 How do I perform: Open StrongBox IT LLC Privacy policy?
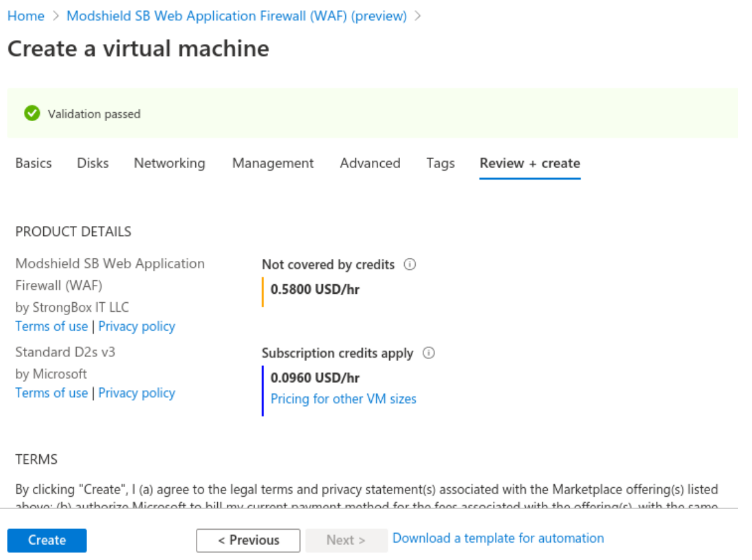[x=137, y=327]
